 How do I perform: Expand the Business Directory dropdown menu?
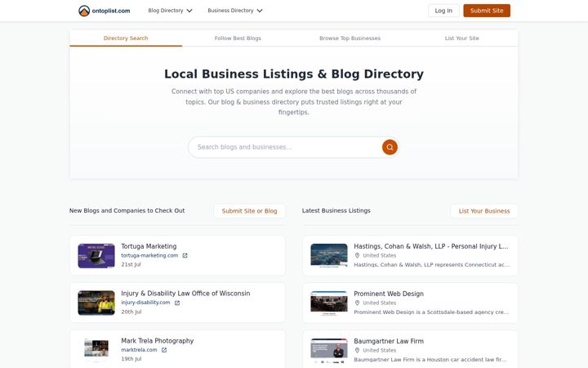point(234,11)
